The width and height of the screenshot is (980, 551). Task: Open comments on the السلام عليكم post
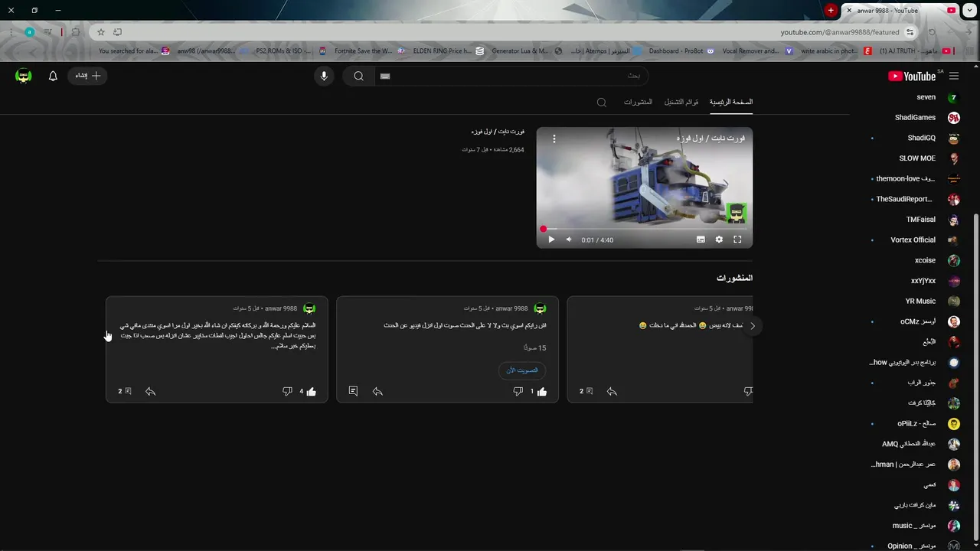(125, 391)
